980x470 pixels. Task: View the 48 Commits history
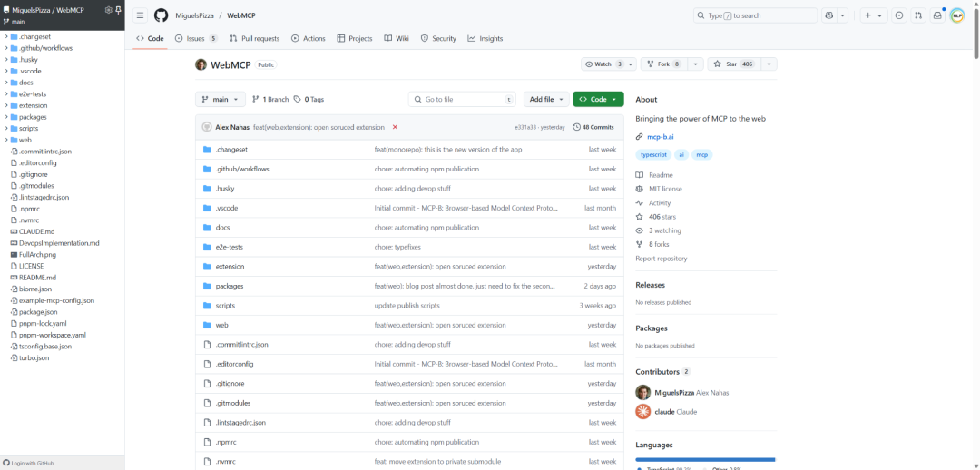593,127
